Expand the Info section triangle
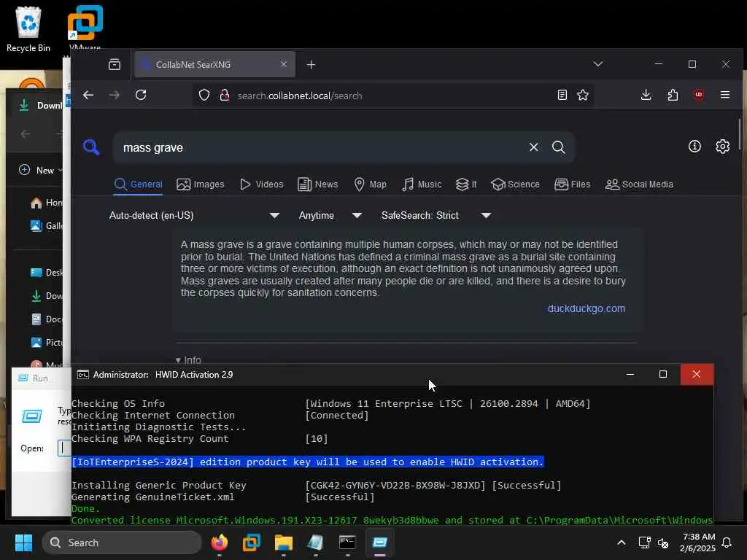747x560 pixels. click(178, 360)
